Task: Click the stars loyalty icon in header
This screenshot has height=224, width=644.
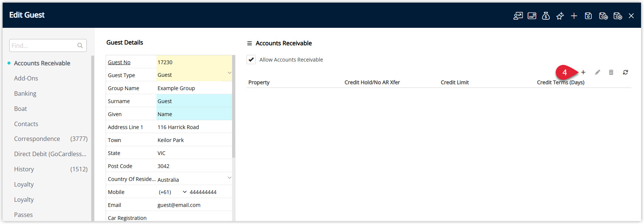Action: [560, 16]
